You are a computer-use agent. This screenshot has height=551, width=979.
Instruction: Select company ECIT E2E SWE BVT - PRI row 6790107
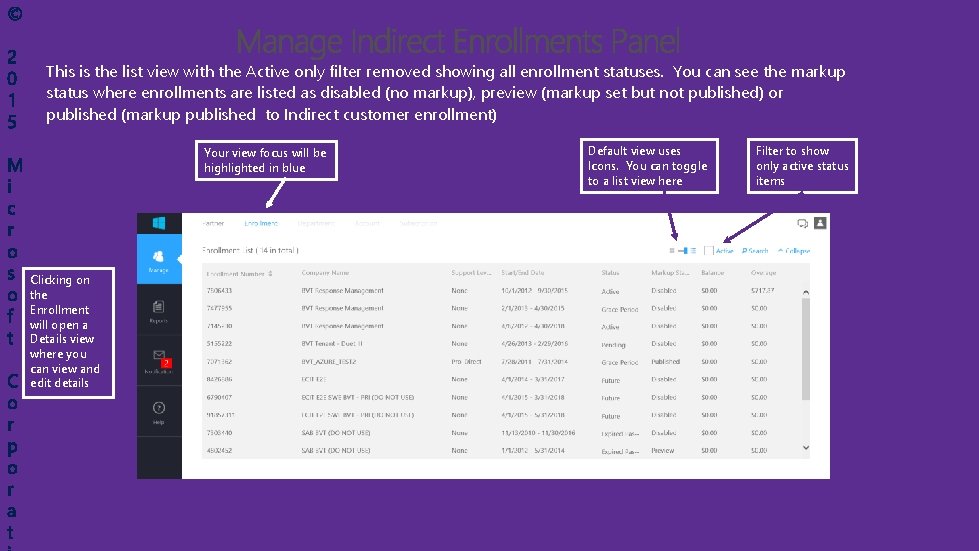click(358, 397)
